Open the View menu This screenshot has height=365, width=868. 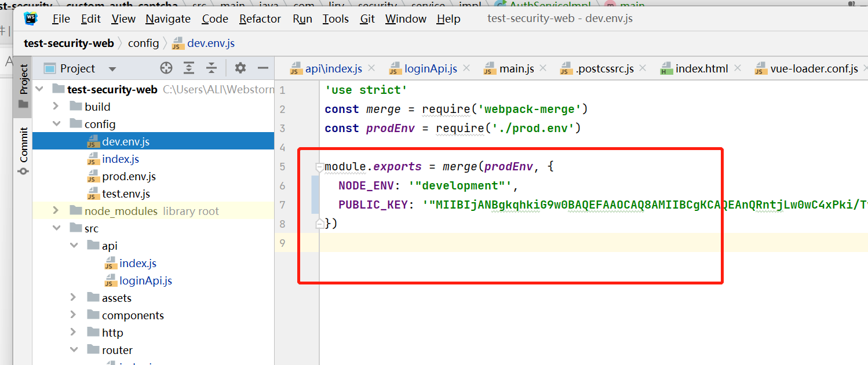[123, 19]
